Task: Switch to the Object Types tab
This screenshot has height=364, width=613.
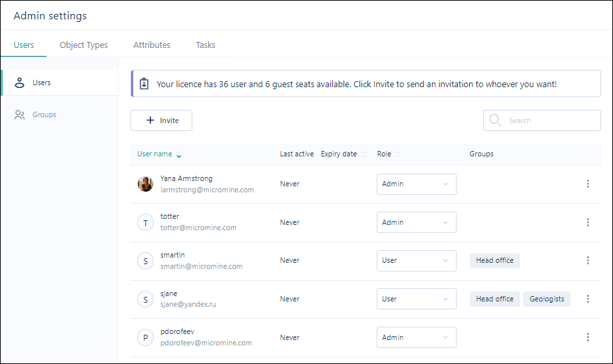Action: click(84, 45)
